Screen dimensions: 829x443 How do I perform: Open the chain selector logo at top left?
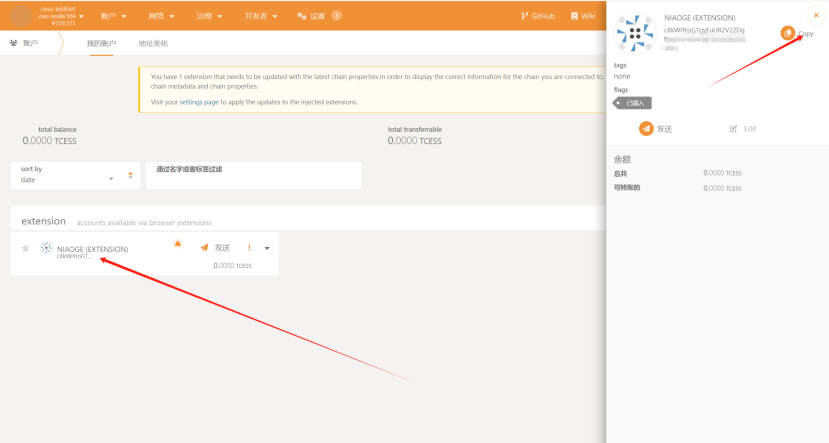[x=21, y=16]
